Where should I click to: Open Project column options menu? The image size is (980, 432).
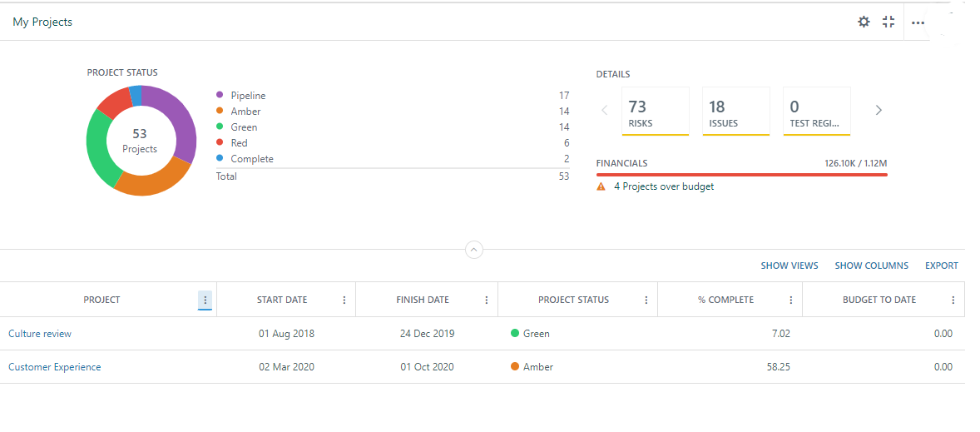(x=205, y=300)
